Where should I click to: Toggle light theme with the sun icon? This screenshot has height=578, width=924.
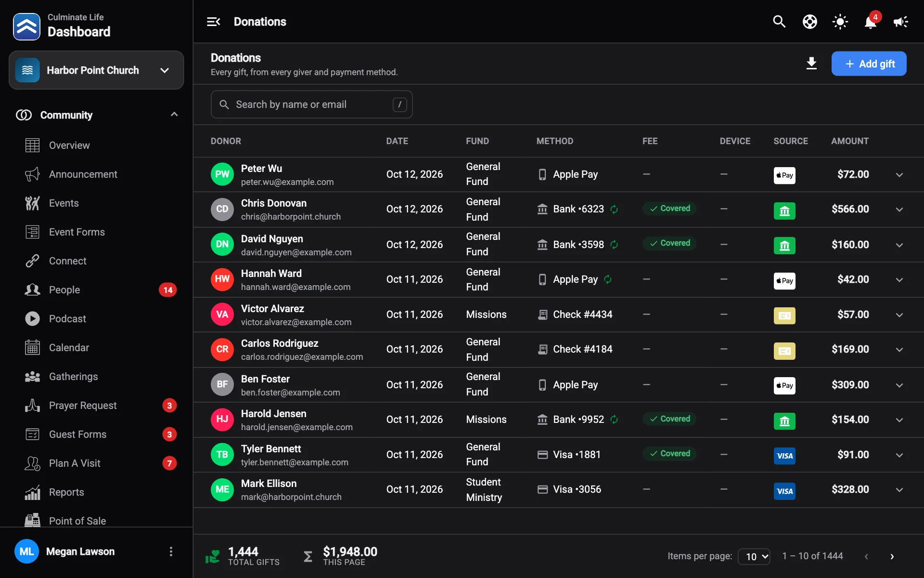point(840,22)
